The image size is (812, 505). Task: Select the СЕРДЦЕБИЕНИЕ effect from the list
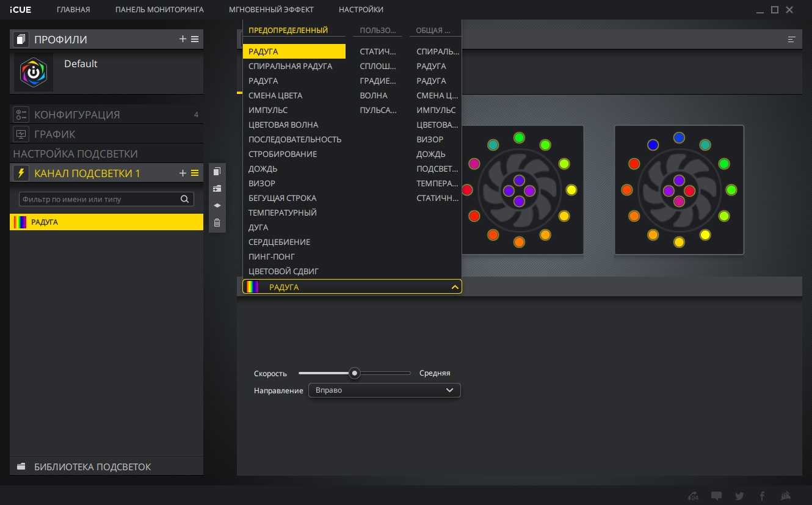pyautogui.click(x=279, y=242)
